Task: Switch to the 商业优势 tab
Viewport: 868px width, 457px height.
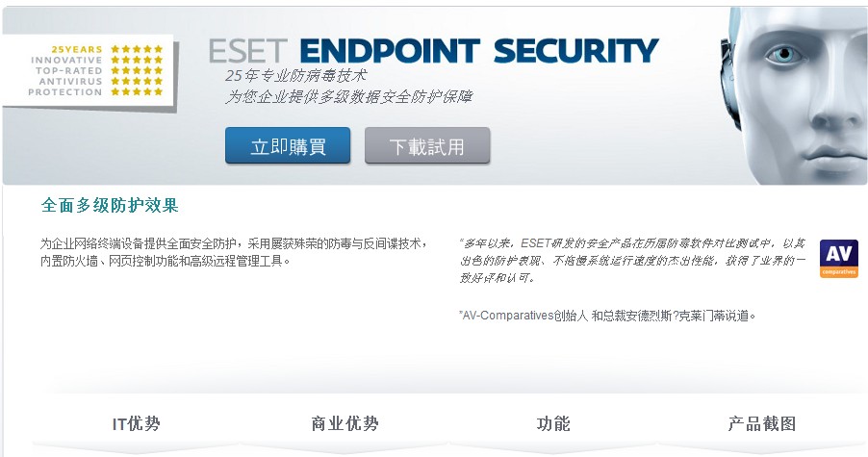Action: [x=345, y=423]
